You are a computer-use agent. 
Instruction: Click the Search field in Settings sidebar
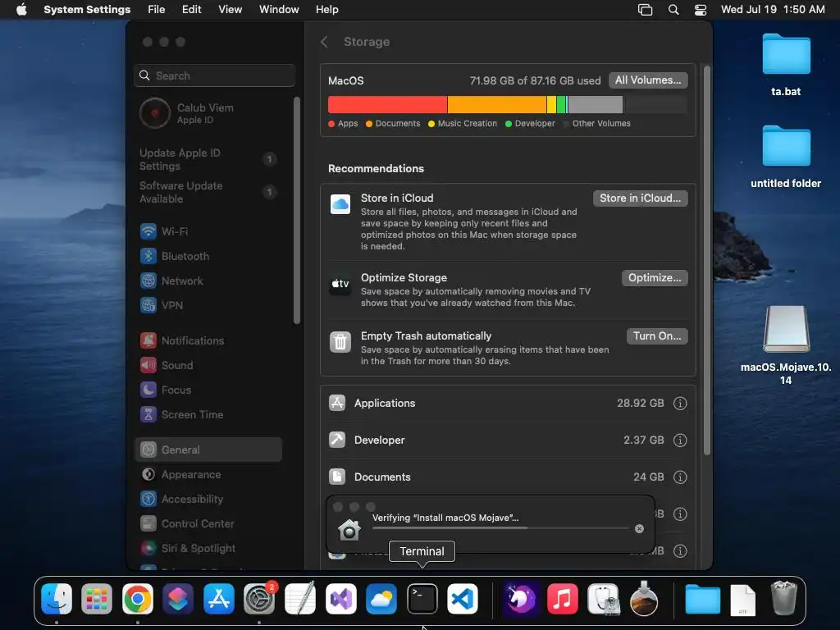pyautogui.click(x=214, y=75)
